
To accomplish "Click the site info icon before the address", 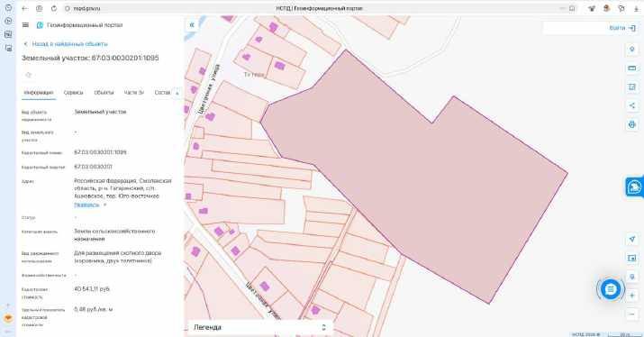I will (68, 8).
